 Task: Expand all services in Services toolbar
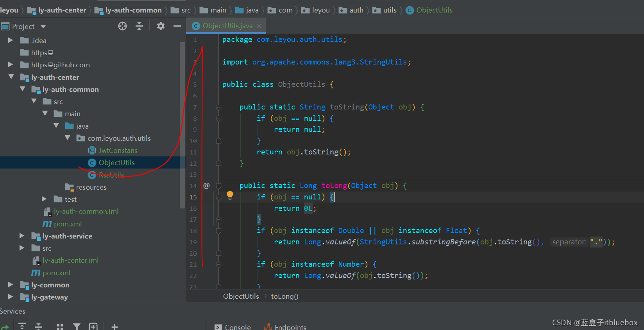(22, 326)
